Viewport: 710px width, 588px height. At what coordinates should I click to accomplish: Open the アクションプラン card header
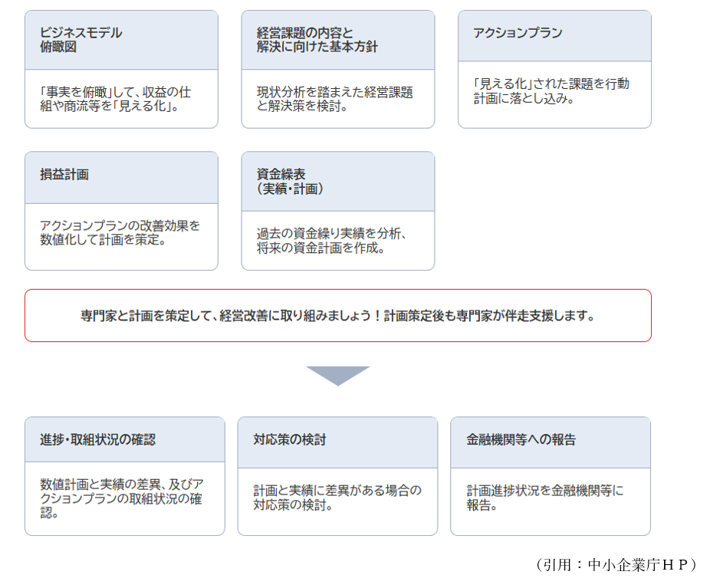(518, 33)
